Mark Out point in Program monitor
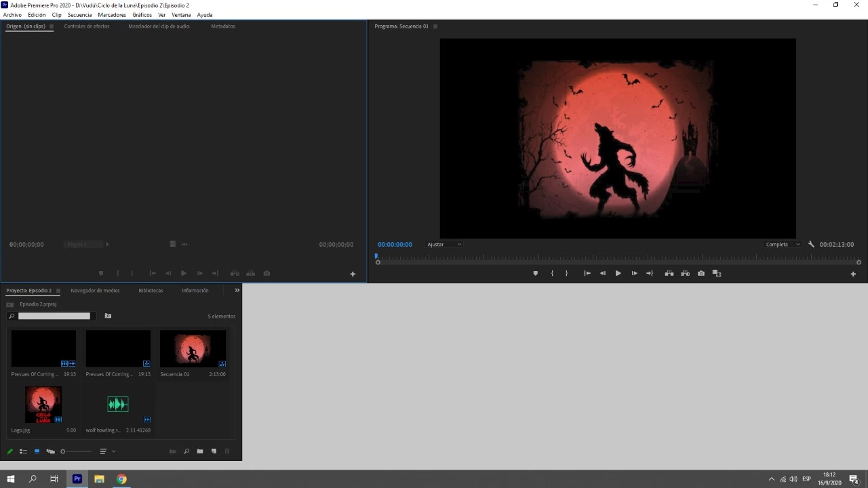868x488 pixels. point(567,273)
